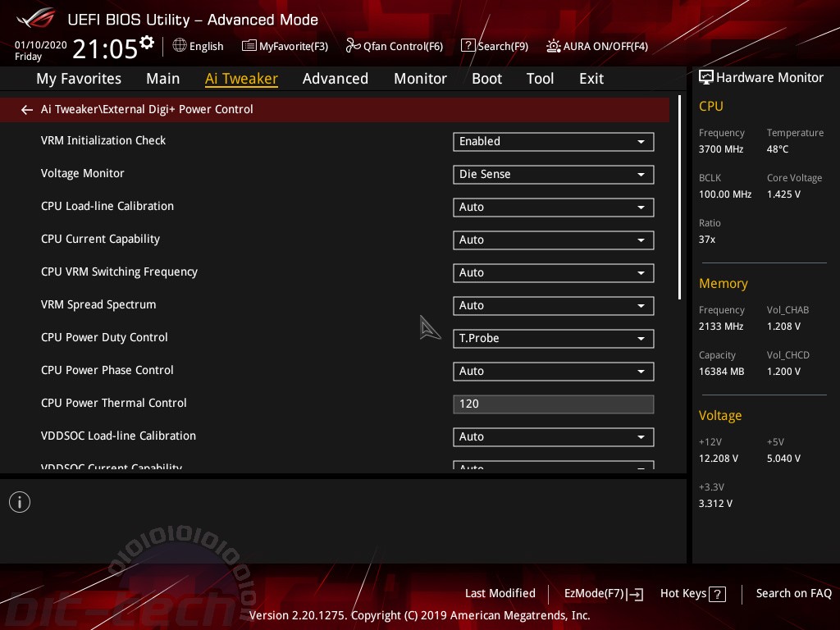
Task: Click CPU Load-line Calibration label
Action: pyautogui.click(x=107, y=206)
